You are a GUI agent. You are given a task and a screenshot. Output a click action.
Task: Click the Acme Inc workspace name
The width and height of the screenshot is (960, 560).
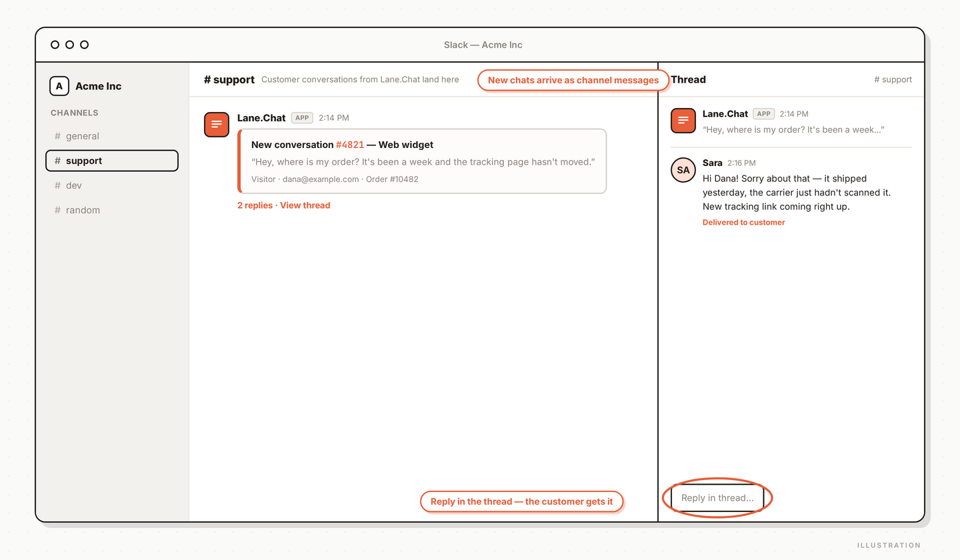tap(98, 86)
